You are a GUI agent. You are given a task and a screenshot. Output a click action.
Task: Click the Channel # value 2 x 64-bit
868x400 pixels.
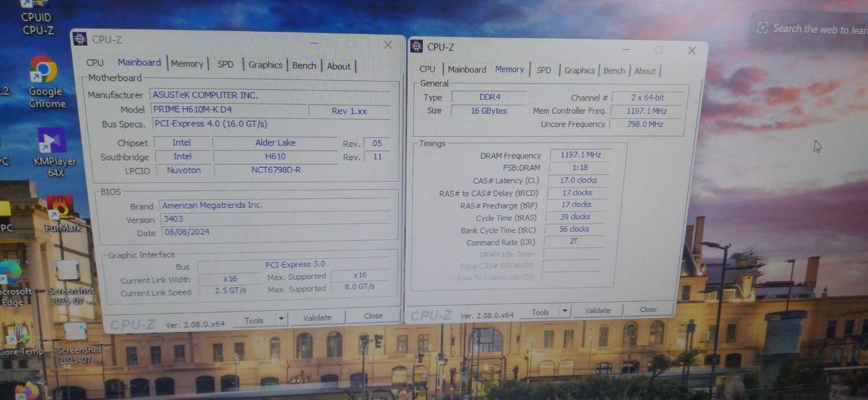click(647, 98)
